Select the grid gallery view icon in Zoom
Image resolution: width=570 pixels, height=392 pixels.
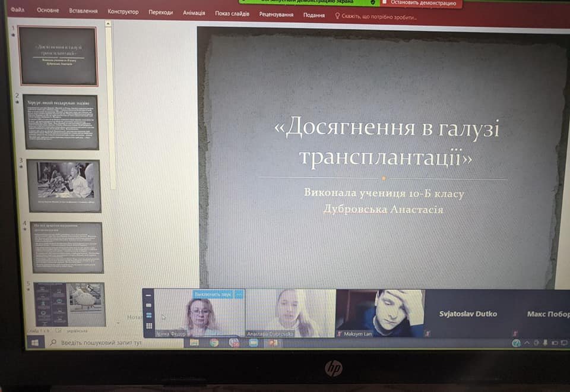tap(149, 326)
